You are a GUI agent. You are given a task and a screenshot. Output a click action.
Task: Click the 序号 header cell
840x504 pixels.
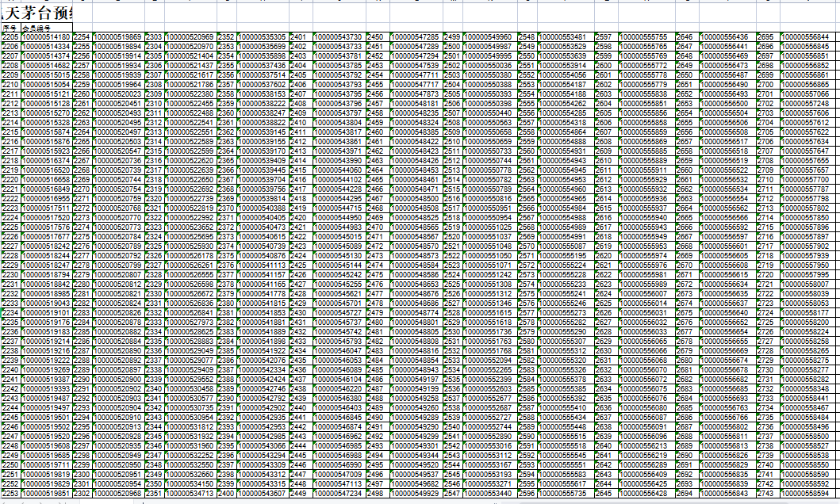[x=11, y=27]
